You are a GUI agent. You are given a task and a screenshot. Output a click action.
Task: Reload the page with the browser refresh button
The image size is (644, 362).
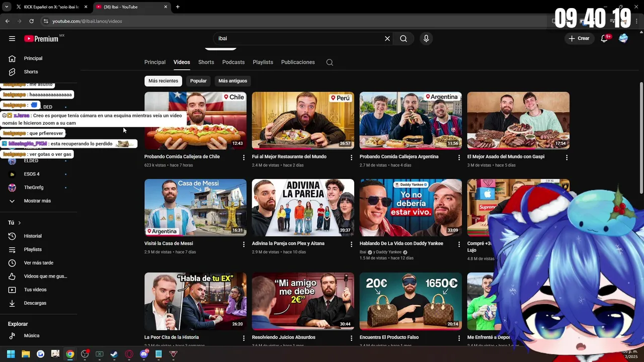pyautogui.click(x=31, y=21)
